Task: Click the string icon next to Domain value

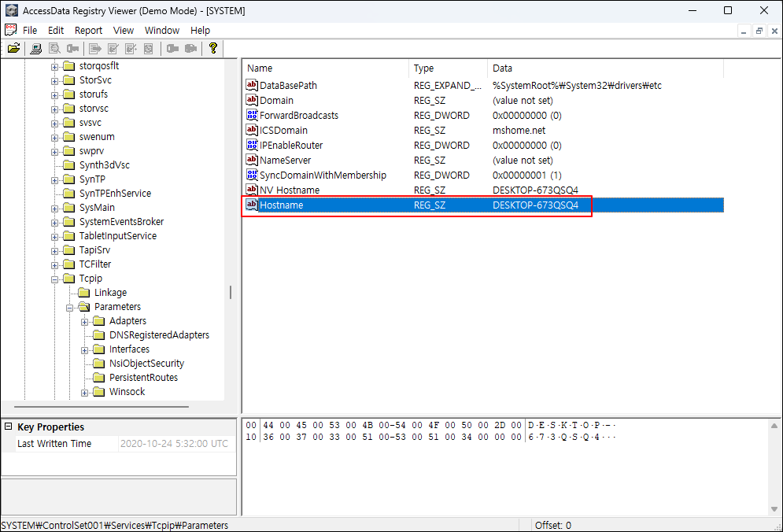Action: click(252, 100)
